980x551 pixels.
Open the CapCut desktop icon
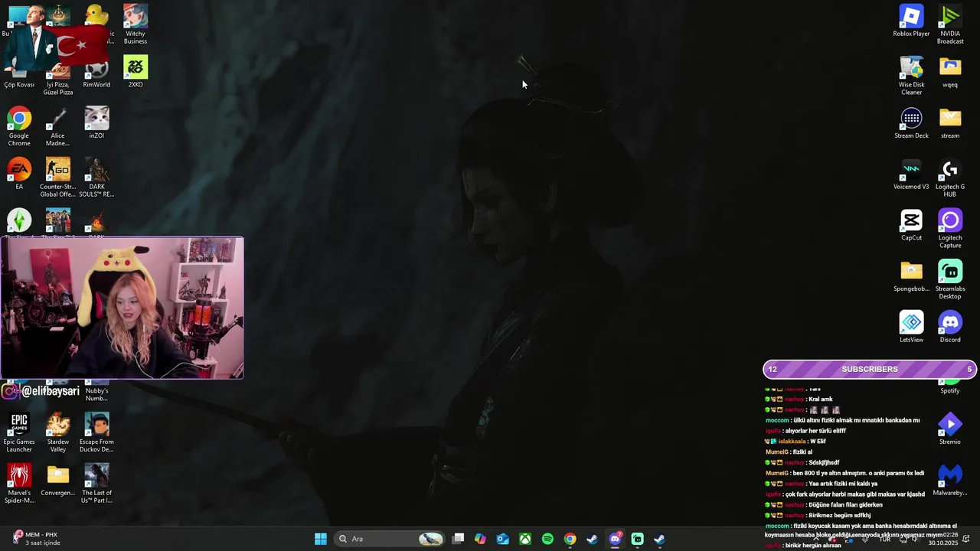coord(911,225)
